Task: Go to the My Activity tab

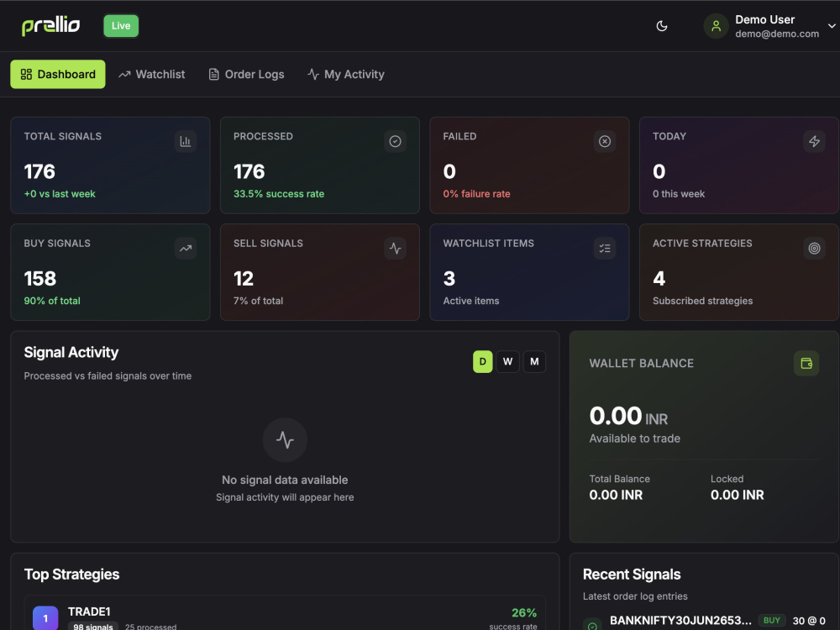Action: point(346,74)
